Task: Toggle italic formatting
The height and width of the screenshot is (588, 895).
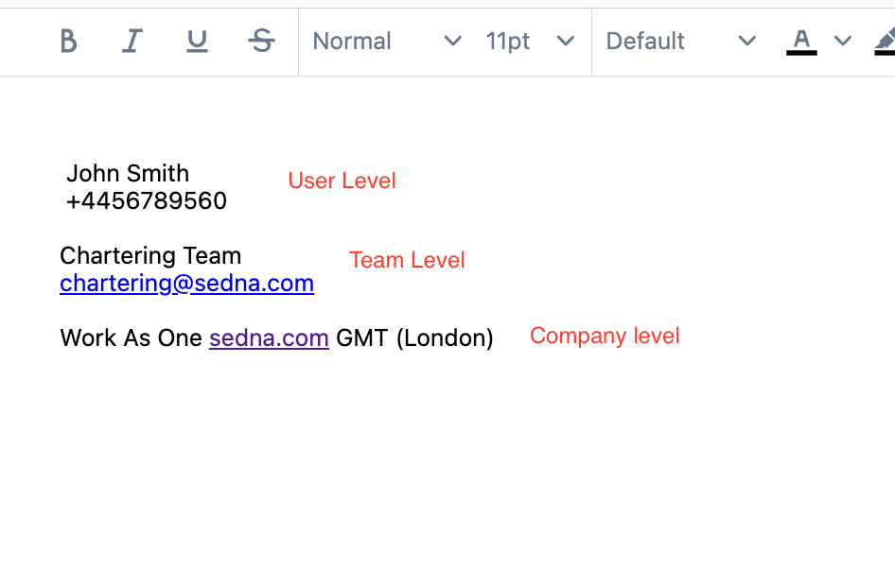Action: pos(132,41)
